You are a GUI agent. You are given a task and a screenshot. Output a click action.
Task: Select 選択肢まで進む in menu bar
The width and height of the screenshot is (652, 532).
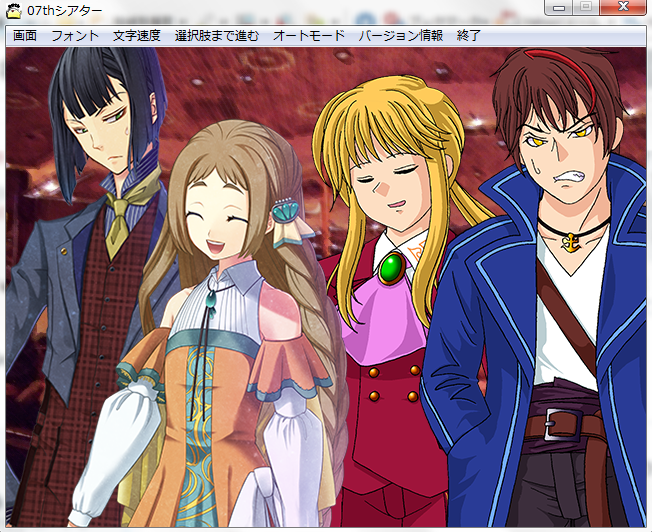click(x=217, y=36)
